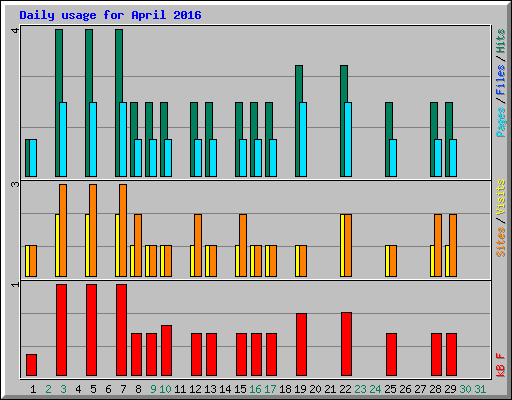The image size is (512, 400).
Task: Select green day label 3 on x-axis
Action: click(x=63, y=389)
